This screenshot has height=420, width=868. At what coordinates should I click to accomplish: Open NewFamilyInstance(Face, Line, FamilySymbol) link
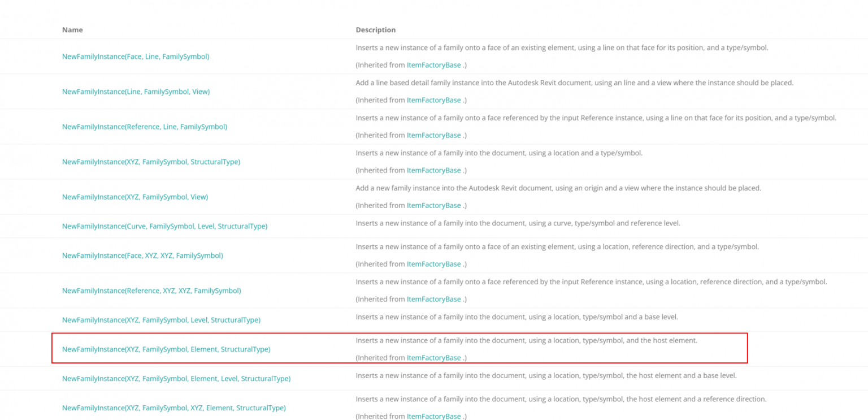pos(136,57)
